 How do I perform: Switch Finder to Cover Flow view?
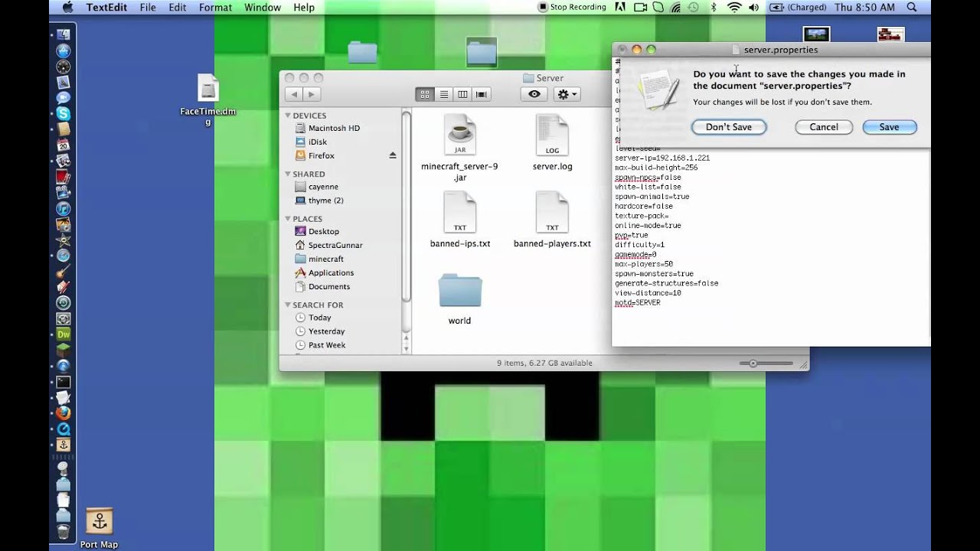click(482, 94)
